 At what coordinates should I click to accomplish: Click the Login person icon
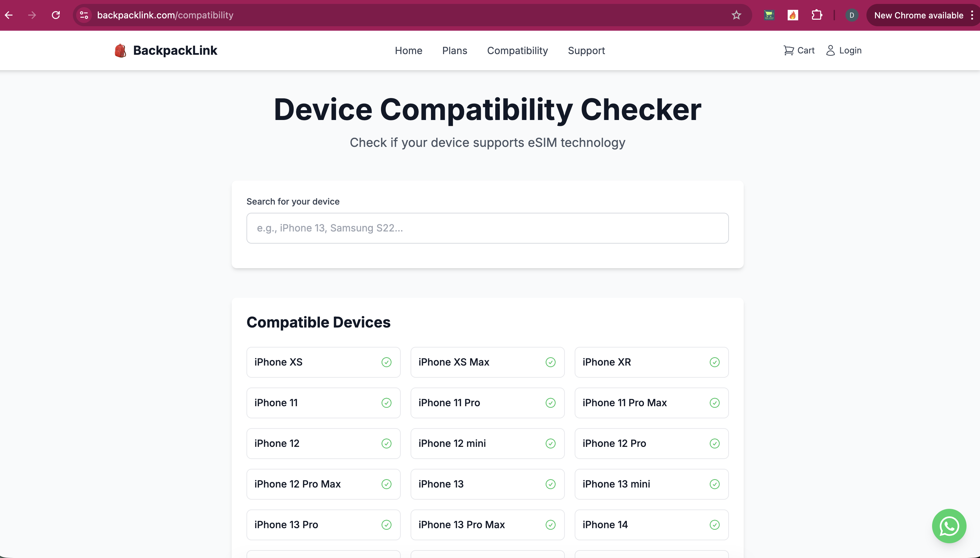(x=830, y=50)
